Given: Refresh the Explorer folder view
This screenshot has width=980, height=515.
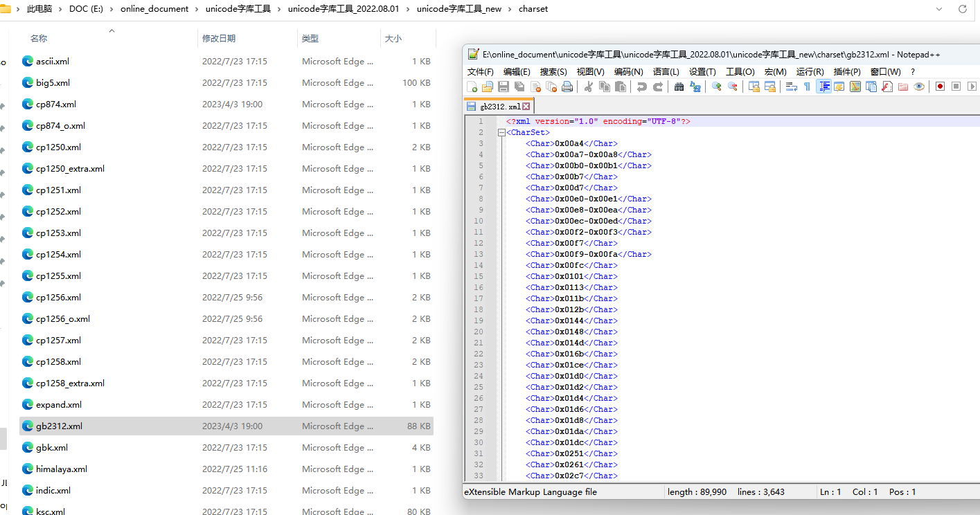Looking at the screenshot, I should coord(962,9).
